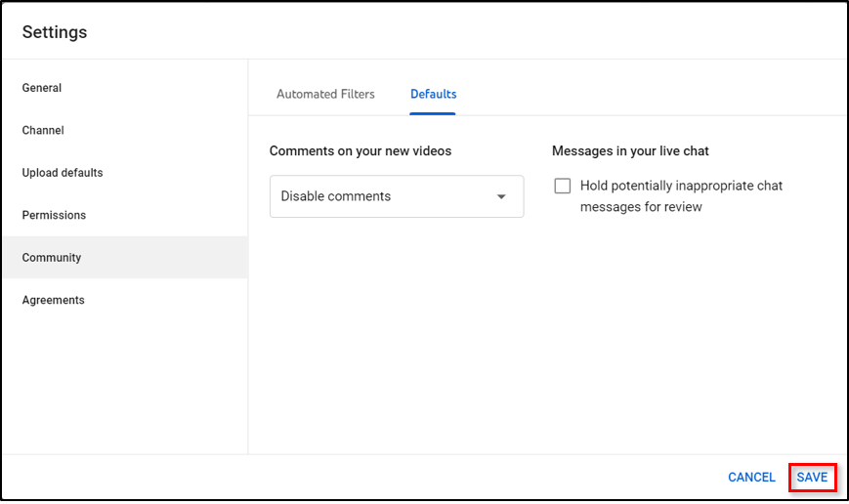Click 'Comments on your new videos' heading
849x504 pixels.
(x=361, y=151)
